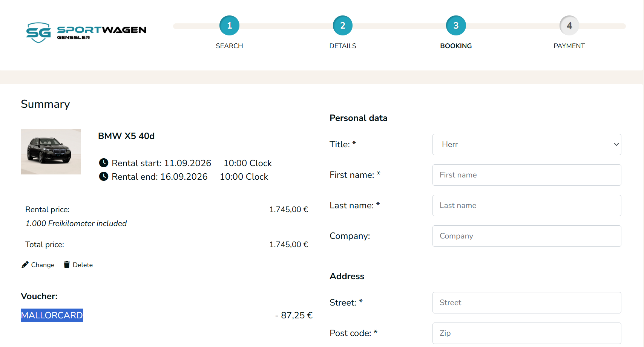Click the Rental price amount 1.745,00 €
This screenshot has height=347, width=644.
[x=289, y=209]
